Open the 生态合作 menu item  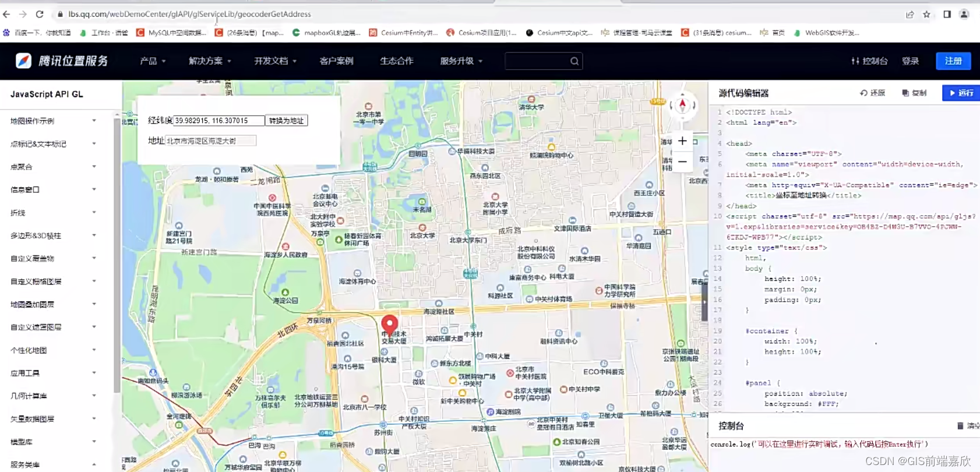(x=396, y=61)
